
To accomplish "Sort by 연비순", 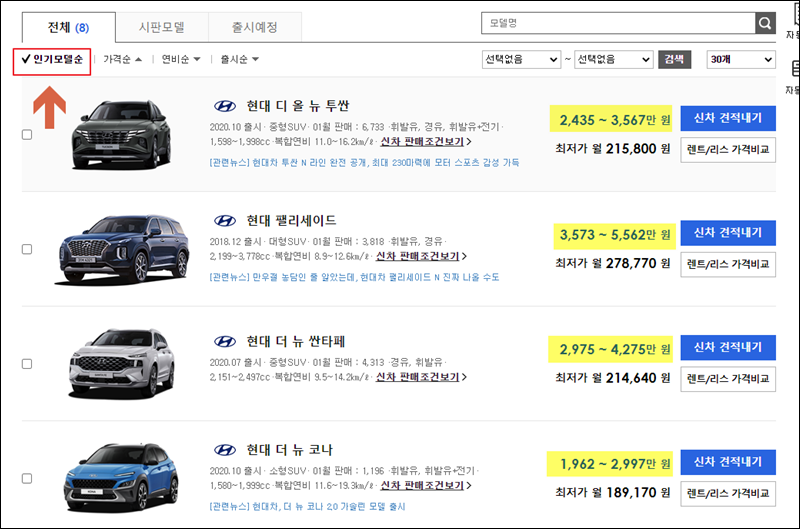I will coord(181,59).
